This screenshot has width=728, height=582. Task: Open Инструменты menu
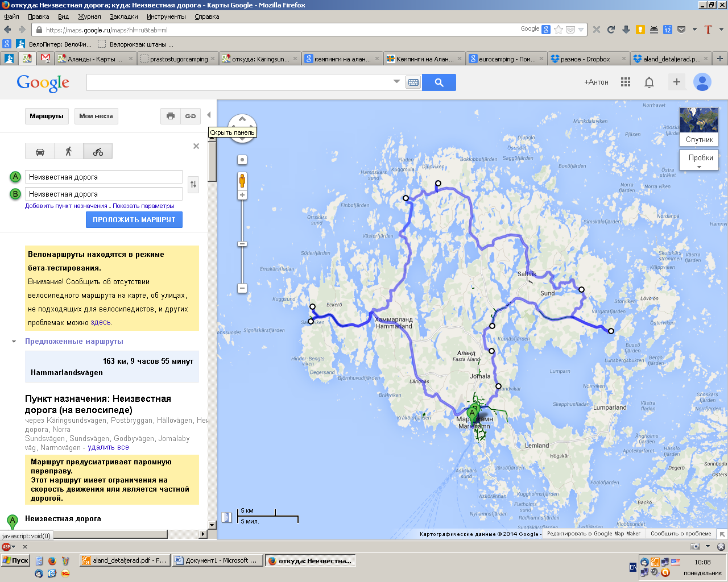click(x=166, y=16)
